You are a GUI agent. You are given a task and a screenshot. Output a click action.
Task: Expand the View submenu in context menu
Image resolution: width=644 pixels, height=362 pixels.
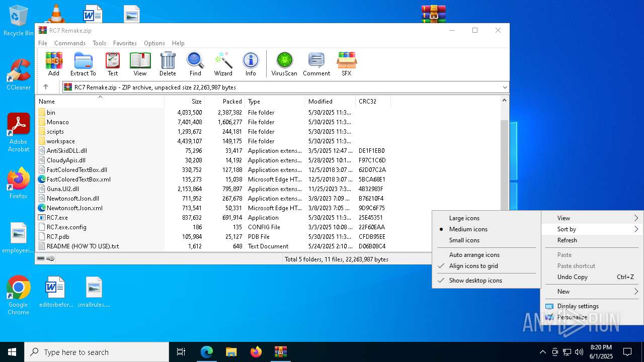[592, 218]
